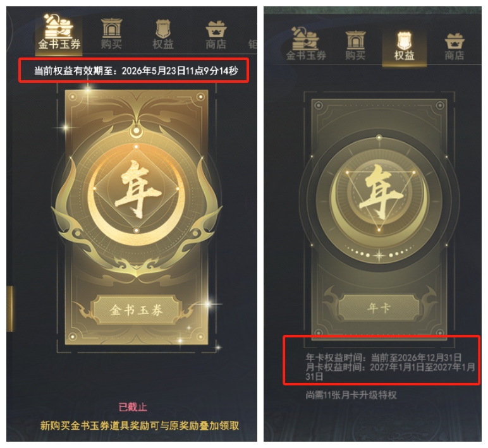
Task: Open 购买 gate icon in right panel
Action: pyautogui.click(x=355, y=40)
